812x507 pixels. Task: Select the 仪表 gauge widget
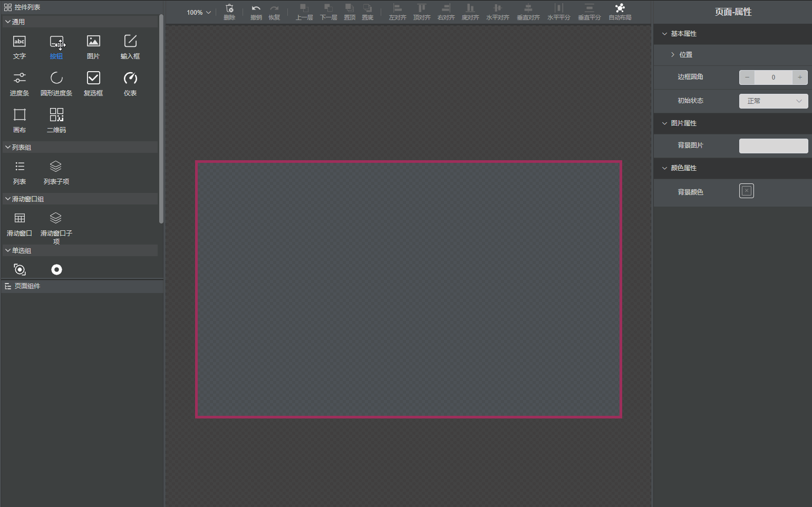point(130,84)
